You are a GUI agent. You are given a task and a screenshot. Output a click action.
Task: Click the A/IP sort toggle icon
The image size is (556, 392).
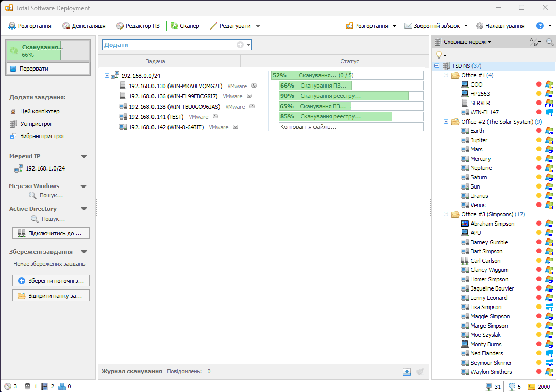pos(535,42)
